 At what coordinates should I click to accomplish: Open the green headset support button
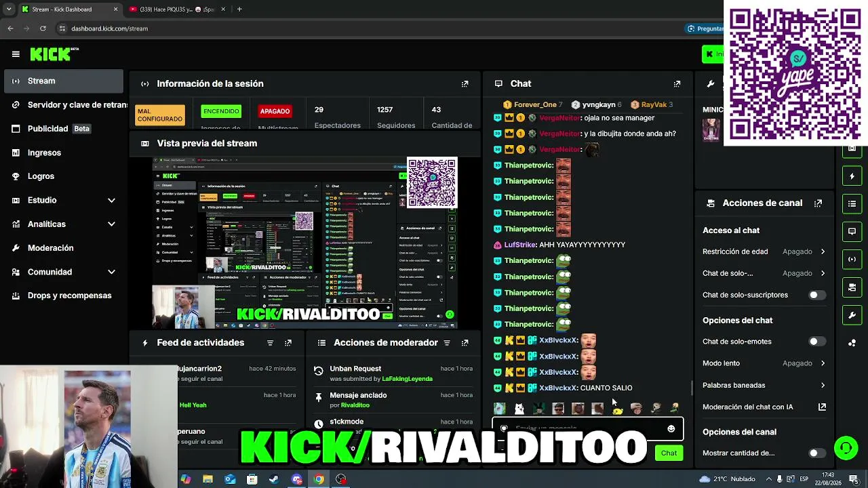coord(846,448)
